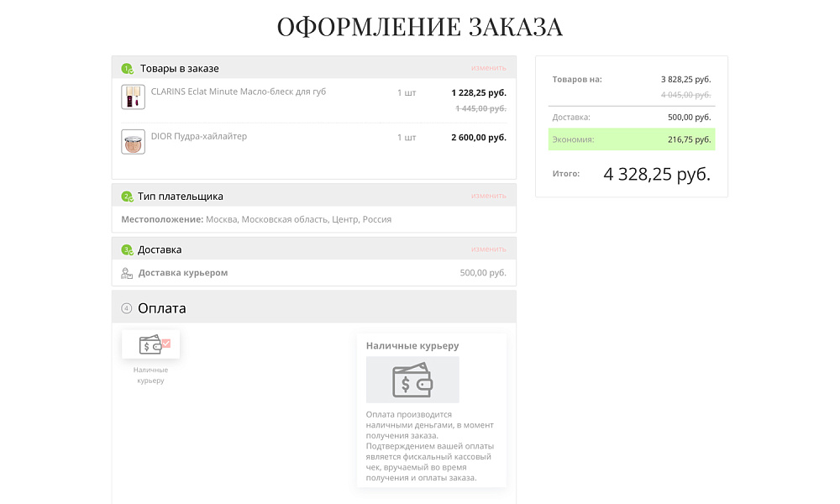Click the courier delivery person icon
840x504 pixels.
(127, 273)
